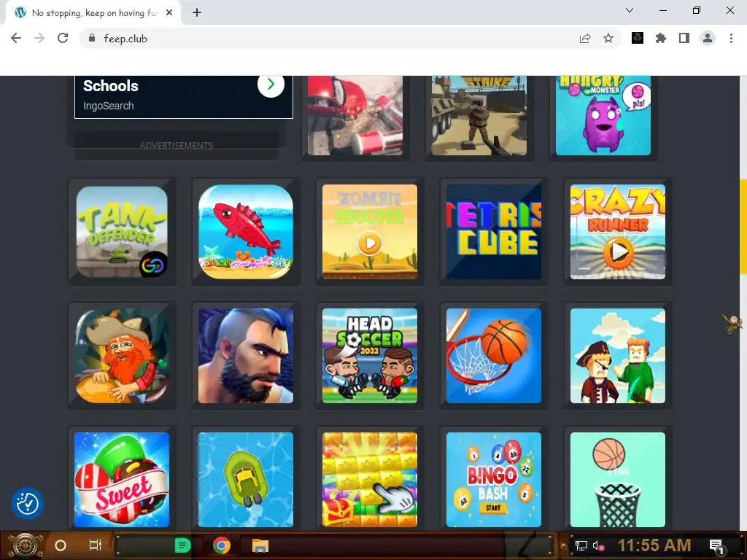
Task: Play Head Soccer 2022
Action: click(370, 356)
